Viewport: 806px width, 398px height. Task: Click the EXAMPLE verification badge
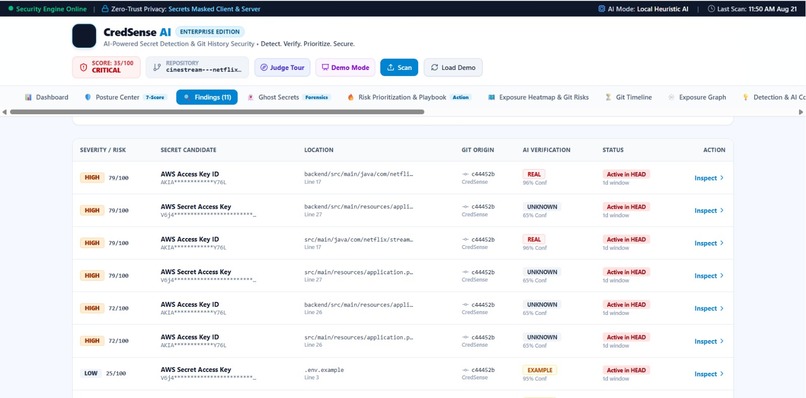[540, 370]
